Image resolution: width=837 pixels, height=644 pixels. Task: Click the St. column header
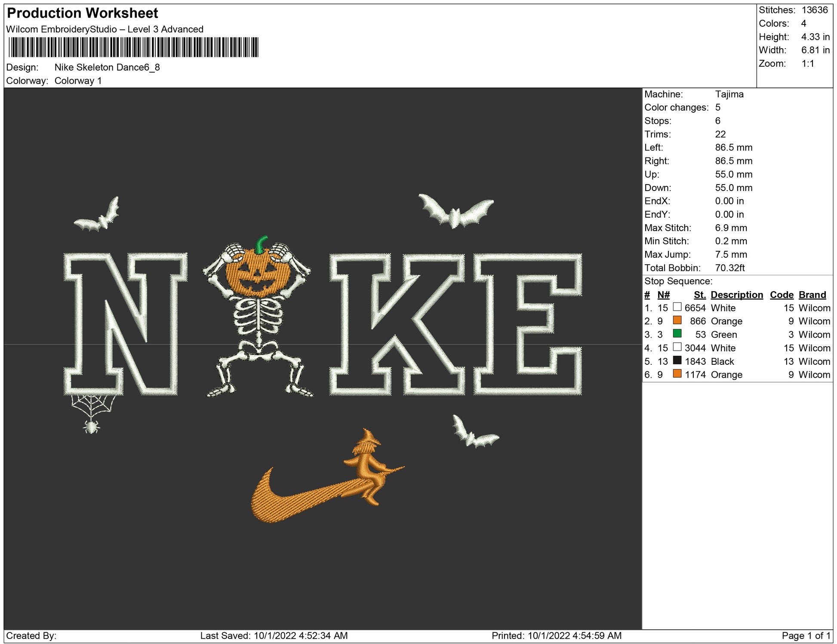(699, 295)
